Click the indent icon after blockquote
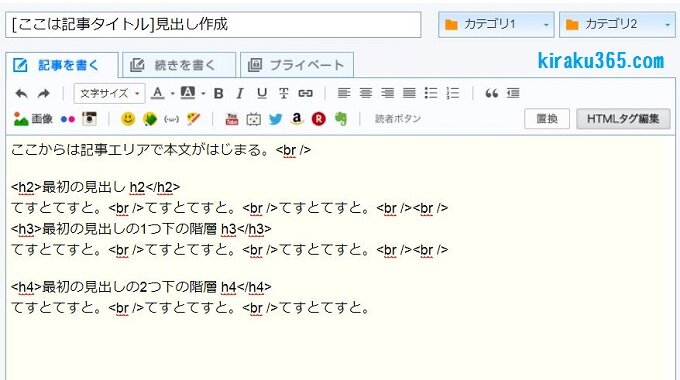680x380 pixels. pos(513,93)
